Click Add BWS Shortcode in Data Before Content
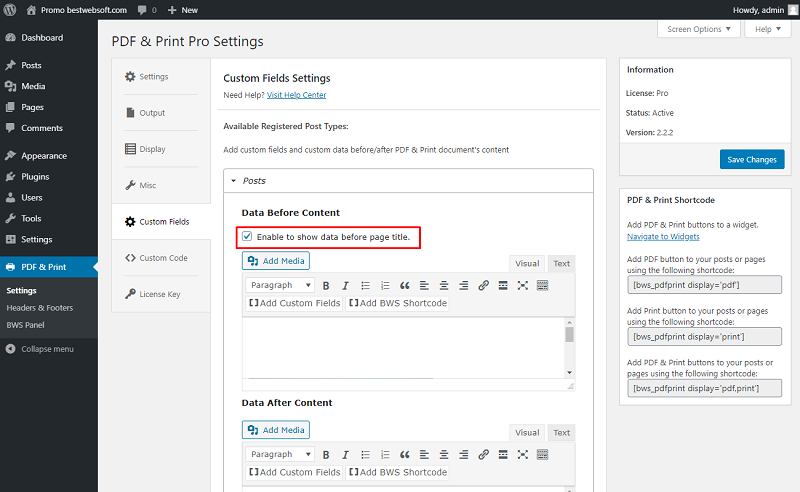 tap(398, 303)
